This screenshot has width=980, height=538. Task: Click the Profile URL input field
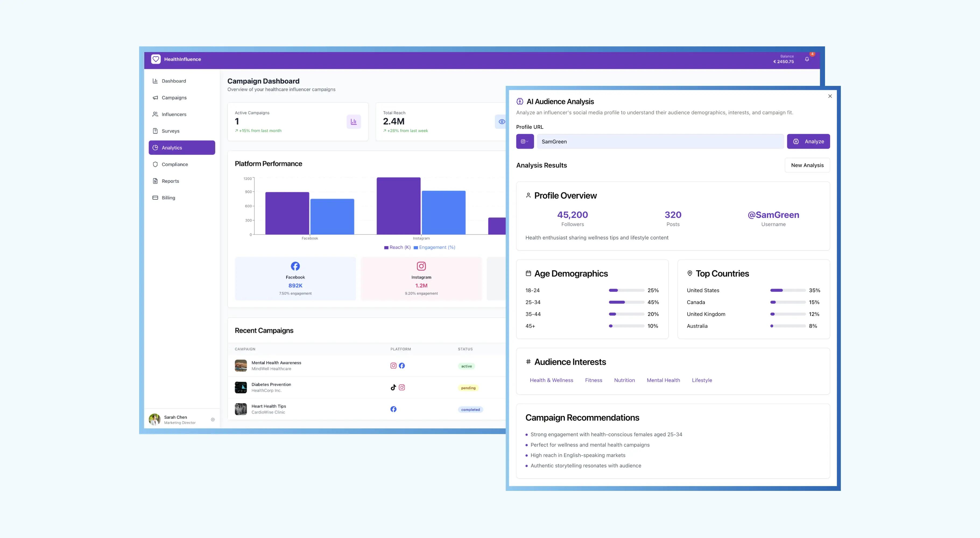[660, 142]
